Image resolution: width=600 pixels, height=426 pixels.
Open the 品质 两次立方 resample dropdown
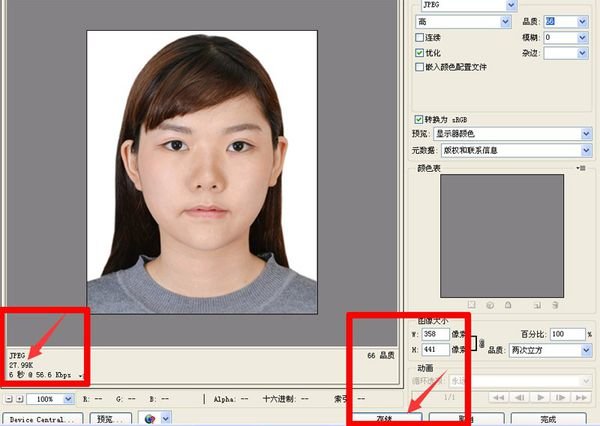(x=550, y=350)
